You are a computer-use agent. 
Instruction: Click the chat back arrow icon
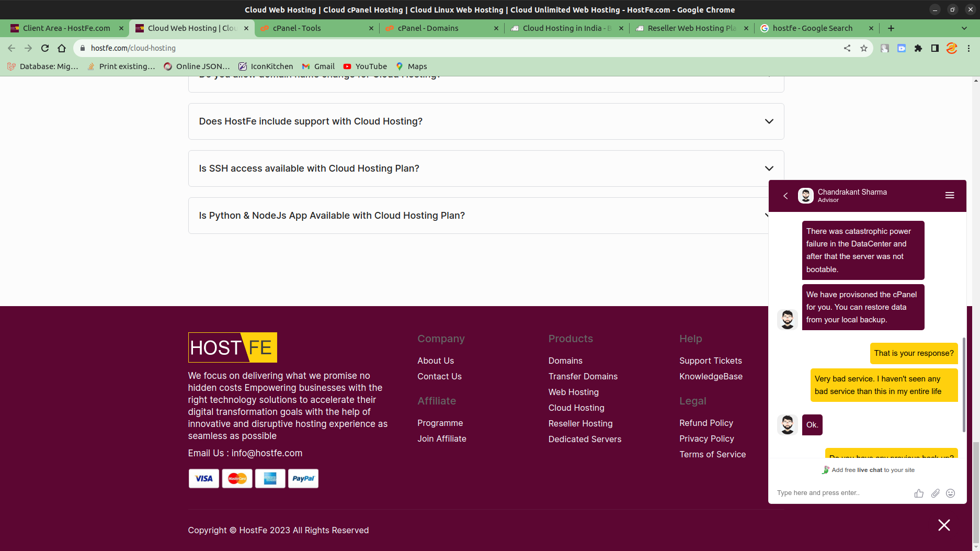coord(785,196)
